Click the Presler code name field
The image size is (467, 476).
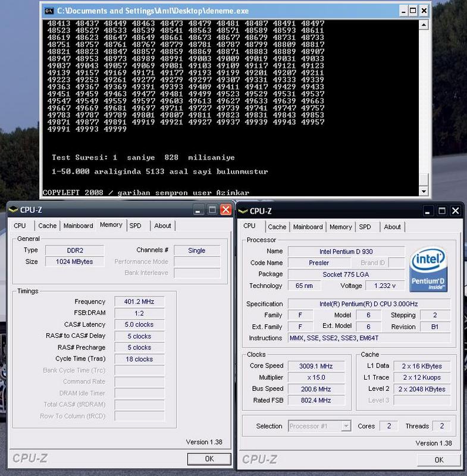319,263
